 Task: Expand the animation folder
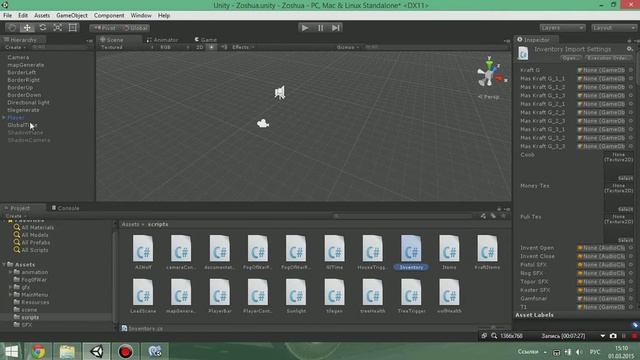point(10,272)
